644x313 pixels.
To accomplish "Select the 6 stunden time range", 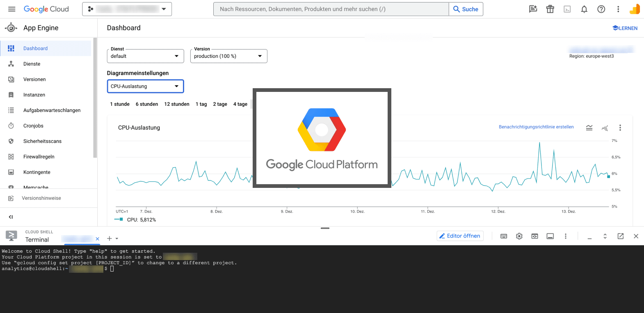I will pyautogui.click(x=147, y=104).
